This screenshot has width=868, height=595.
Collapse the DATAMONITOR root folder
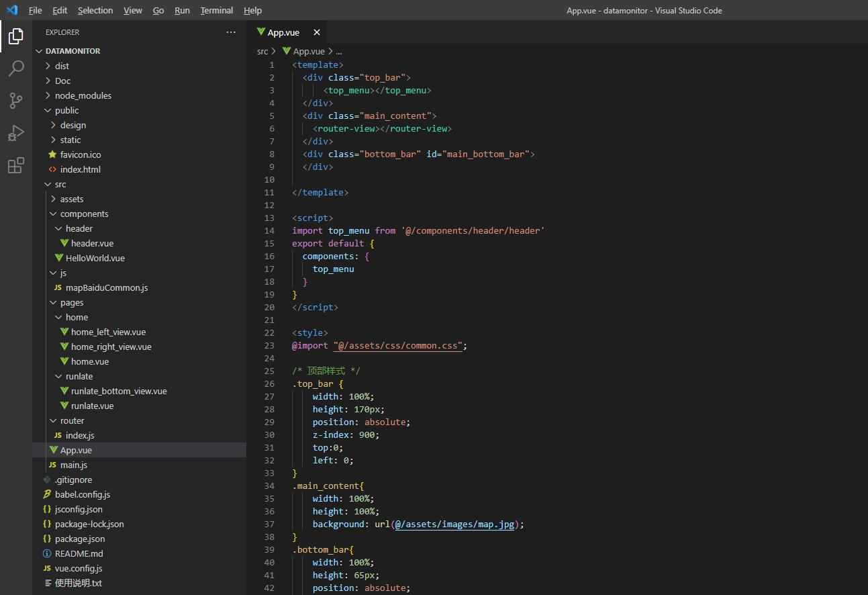[x=73, y=51]
